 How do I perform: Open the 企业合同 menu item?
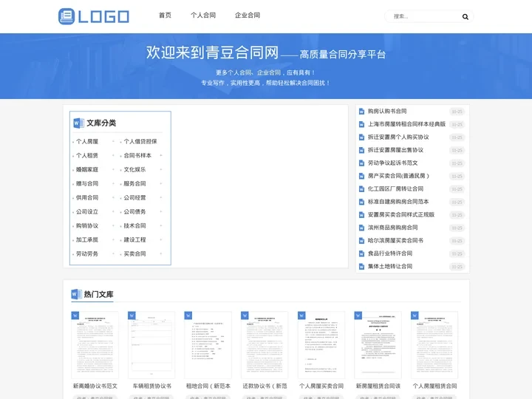(248, 16)
